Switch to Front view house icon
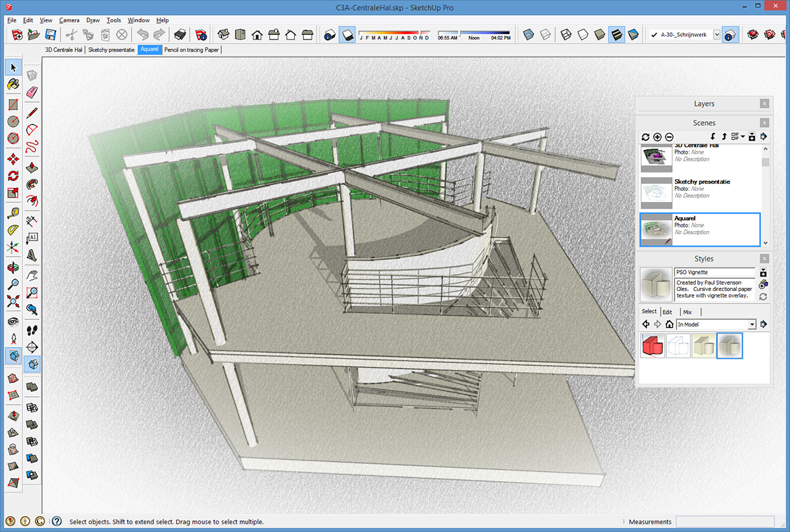 click(257, 35)
